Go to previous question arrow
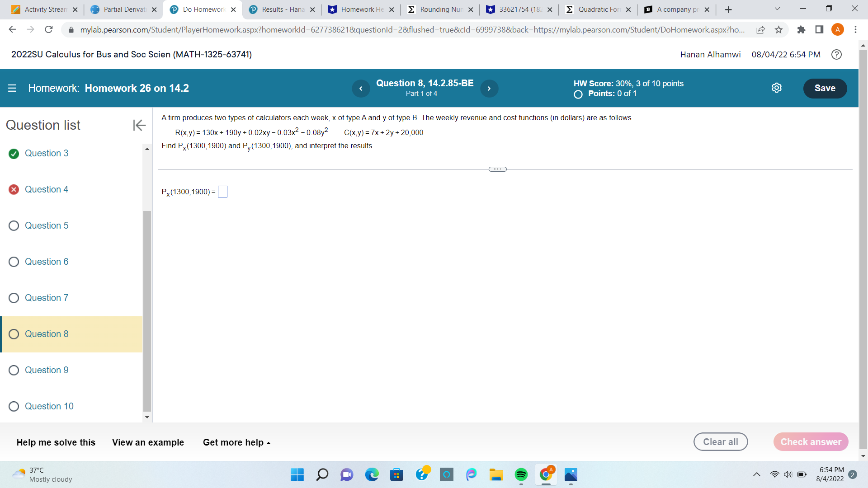This screenshot has width=868, height=488. tap(361, 89)
